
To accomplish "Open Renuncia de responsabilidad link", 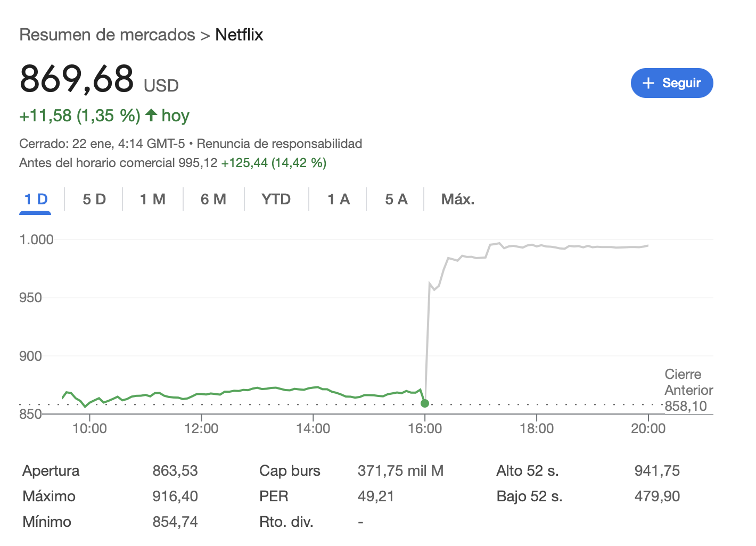I will pos(280,144).
